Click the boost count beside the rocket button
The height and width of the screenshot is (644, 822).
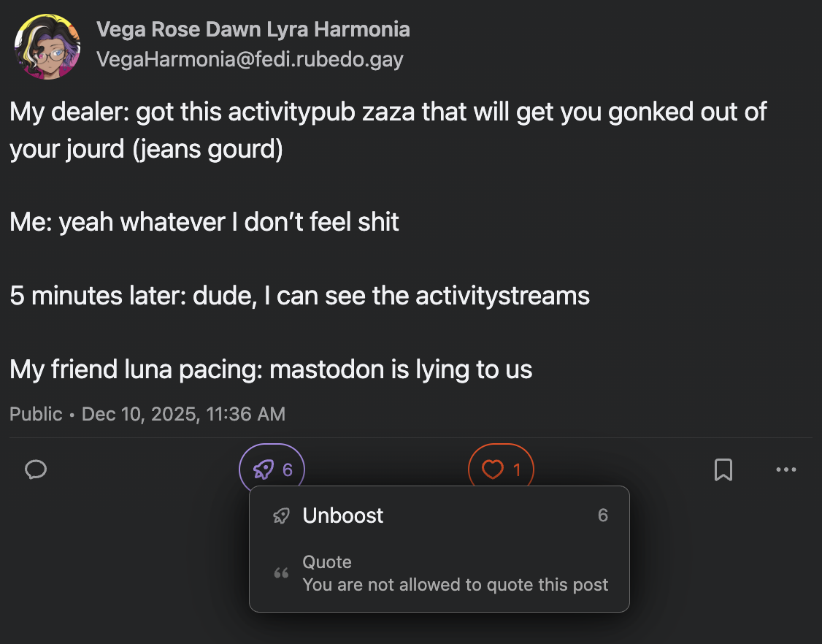[x=288, y=470]
